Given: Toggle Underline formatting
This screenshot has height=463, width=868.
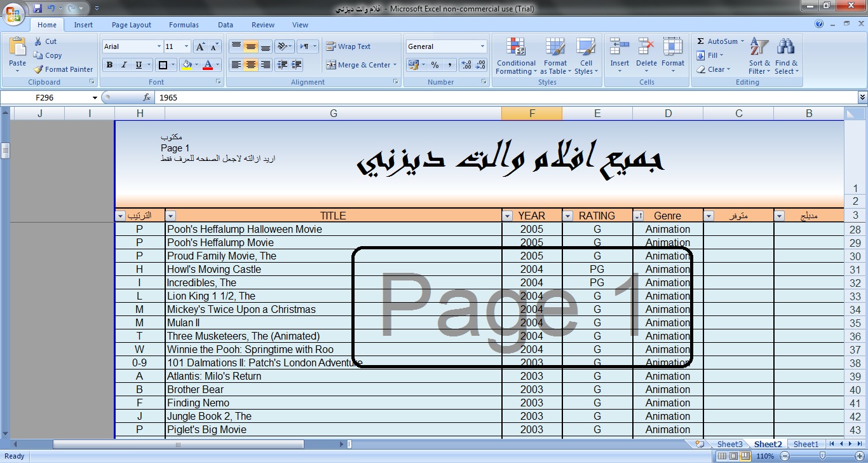Looking at the screenshot, I should 139,65.
